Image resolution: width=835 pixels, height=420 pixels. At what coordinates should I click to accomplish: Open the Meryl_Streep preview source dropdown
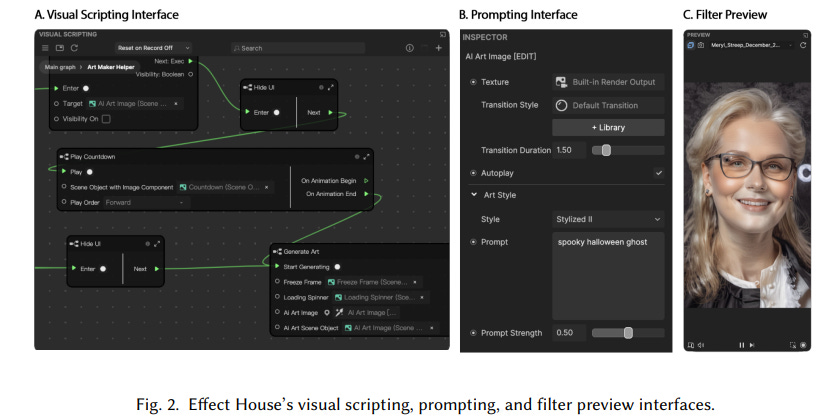[751, 45]
